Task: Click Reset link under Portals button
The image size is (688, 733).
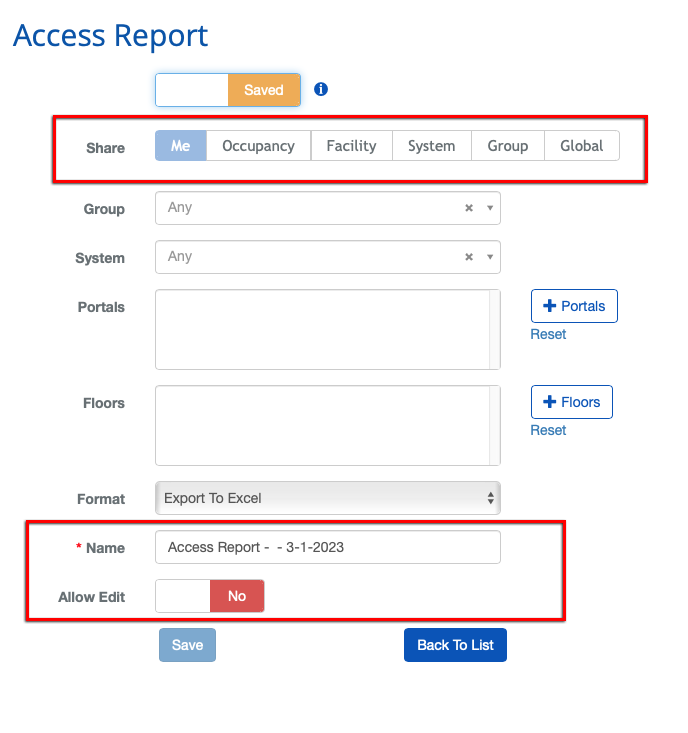Action: [x=548, y=334]
